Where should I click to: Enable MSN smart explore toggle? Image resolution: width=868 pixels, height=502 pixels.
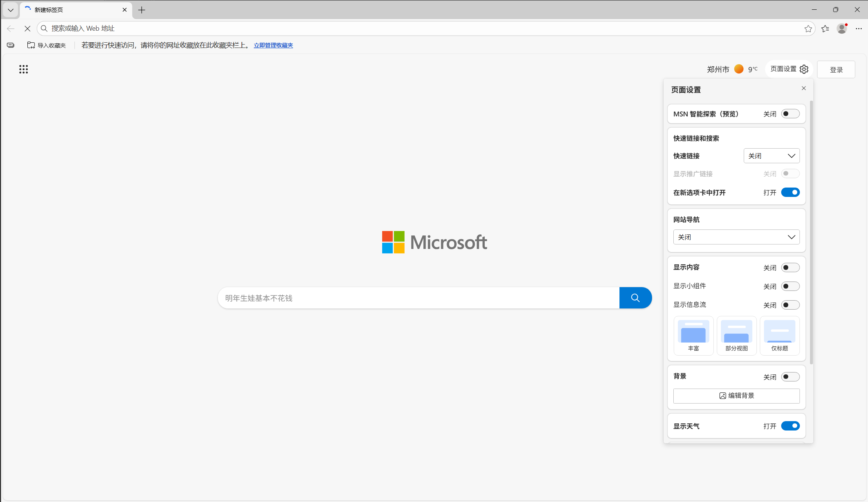[x=790, y=114]
